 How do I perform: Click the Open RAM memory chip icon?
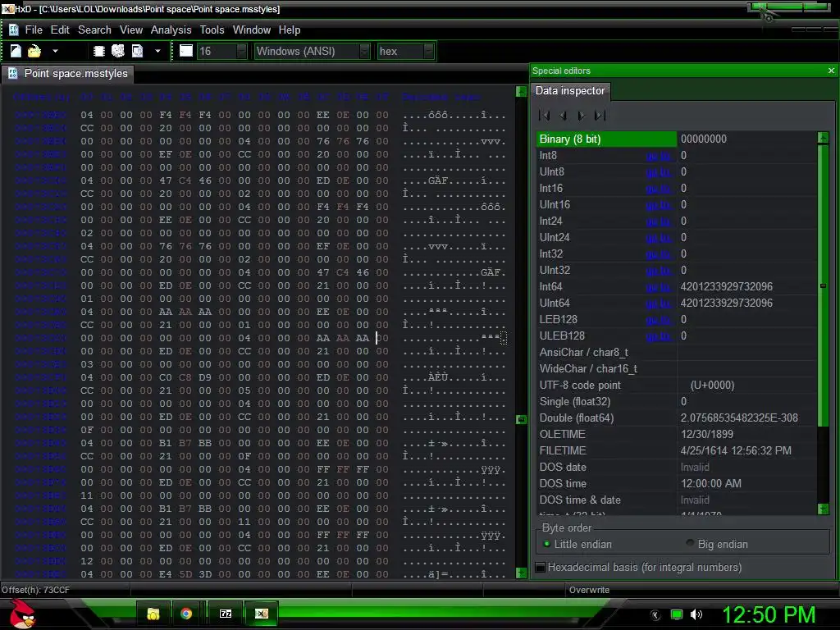[98, 51]
